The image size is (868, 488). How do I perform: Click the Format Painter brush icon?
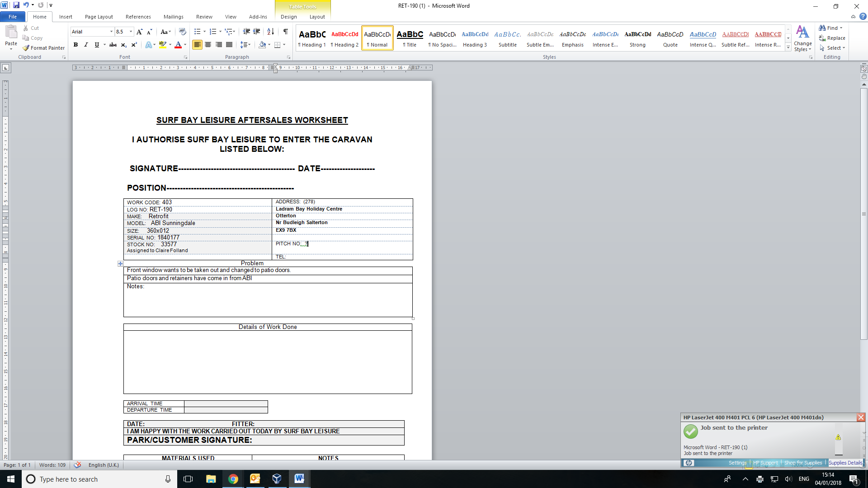point(26,48)
